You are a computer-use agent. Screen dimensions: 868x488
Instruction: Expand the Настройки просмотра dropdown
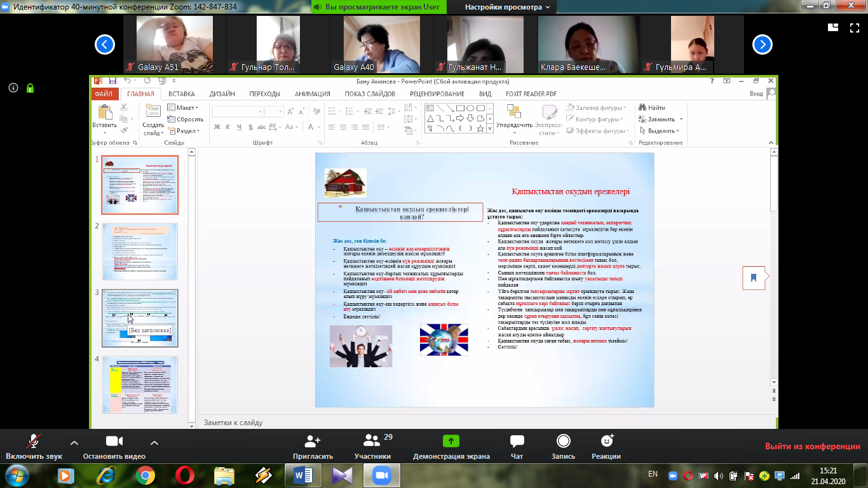point(510,8)
